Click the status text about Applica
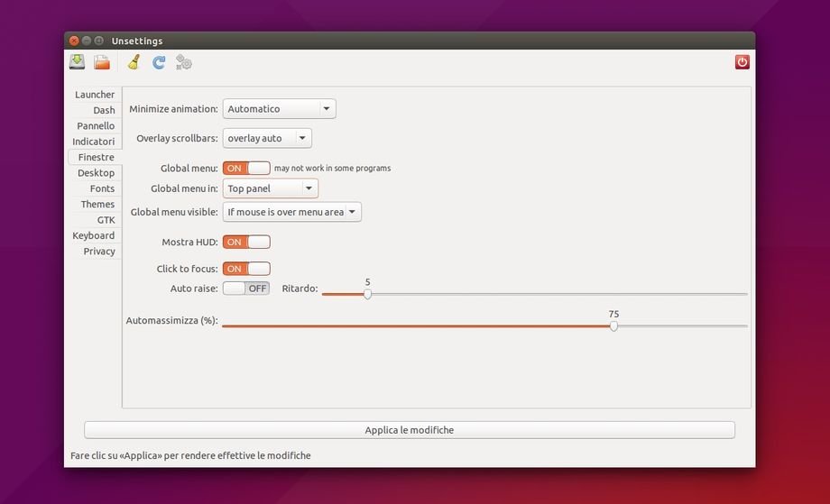The height and width of the screenshot is (504, 830). pyautogui.click(x=190, y=455)
